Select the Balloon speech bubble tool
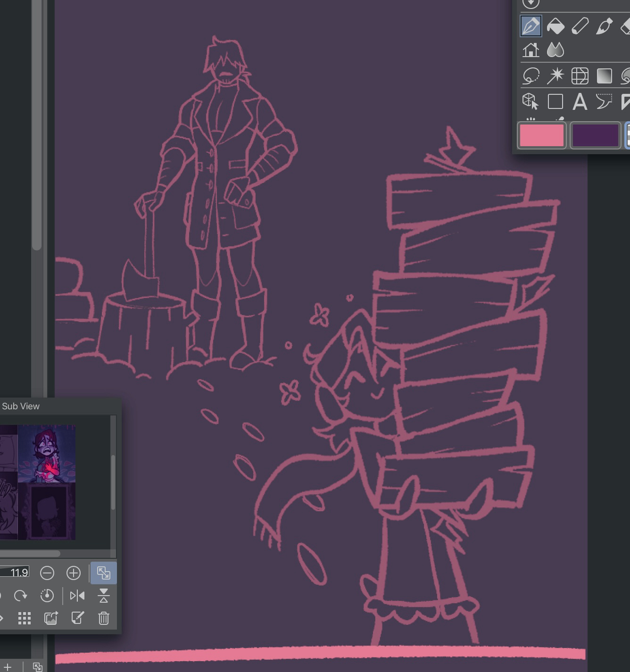The image size is (630, 672). click(604, 101)
